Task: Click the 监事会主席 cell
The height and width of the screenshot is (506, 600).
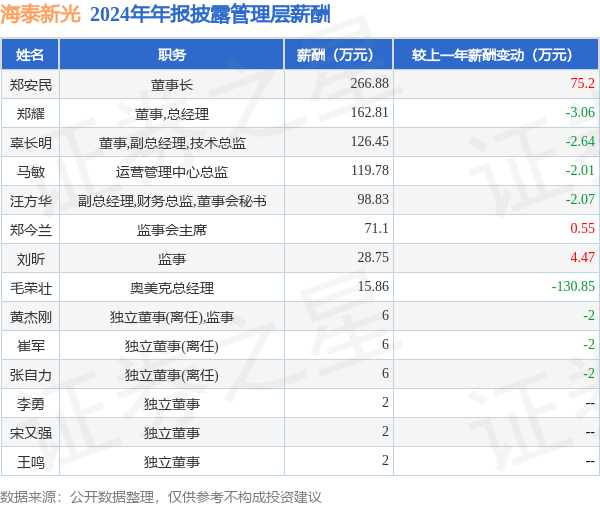Action: pyautogui.click(x=171, y=230)
